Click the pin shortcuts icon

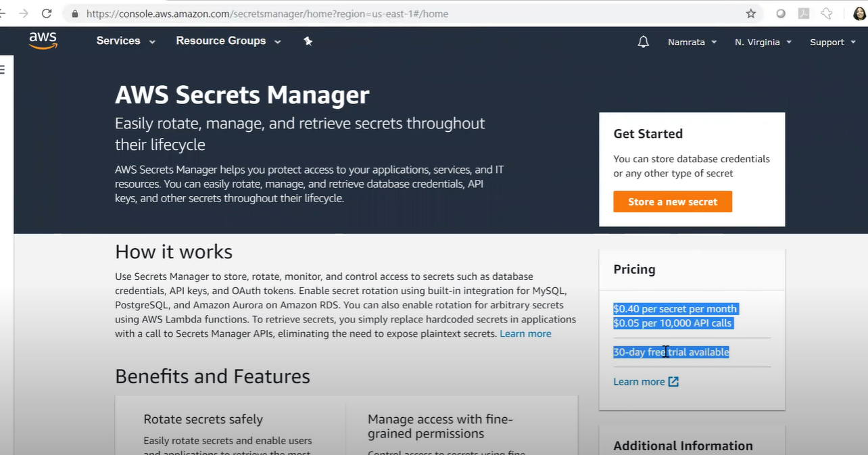(x=308, y=41)
